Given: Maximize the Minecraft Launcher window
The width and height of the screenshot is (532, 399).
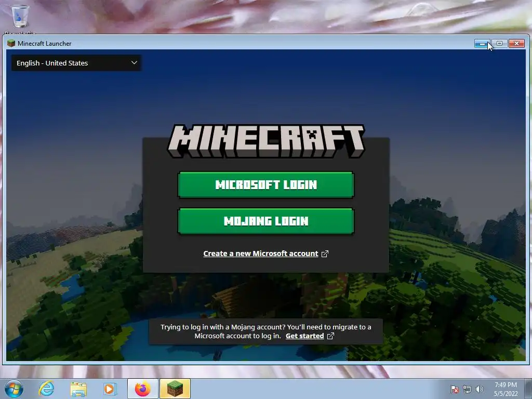Looking at the screenshot, I should (x=499, y=44).
